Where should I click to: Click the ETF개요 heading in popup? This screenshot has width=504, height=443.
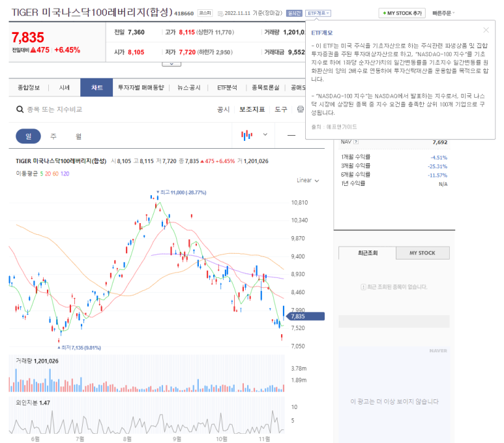[x=321, y=33]
